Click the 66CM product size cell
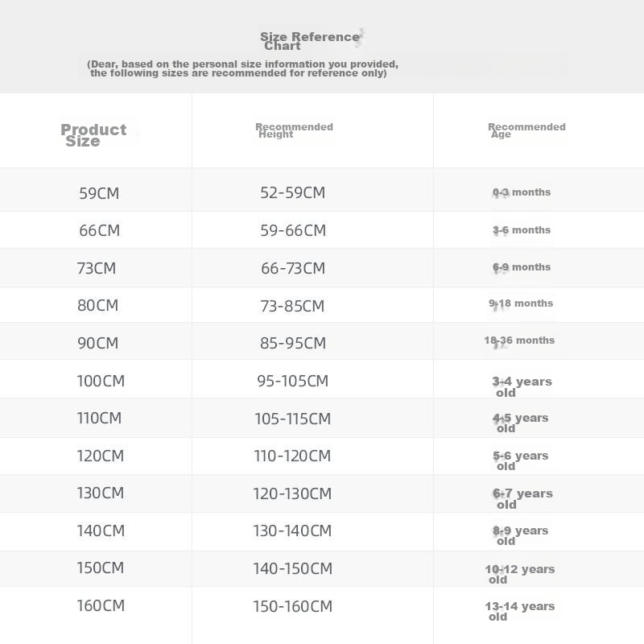Viewport: 644px width, 644px height. coord(99,230)
